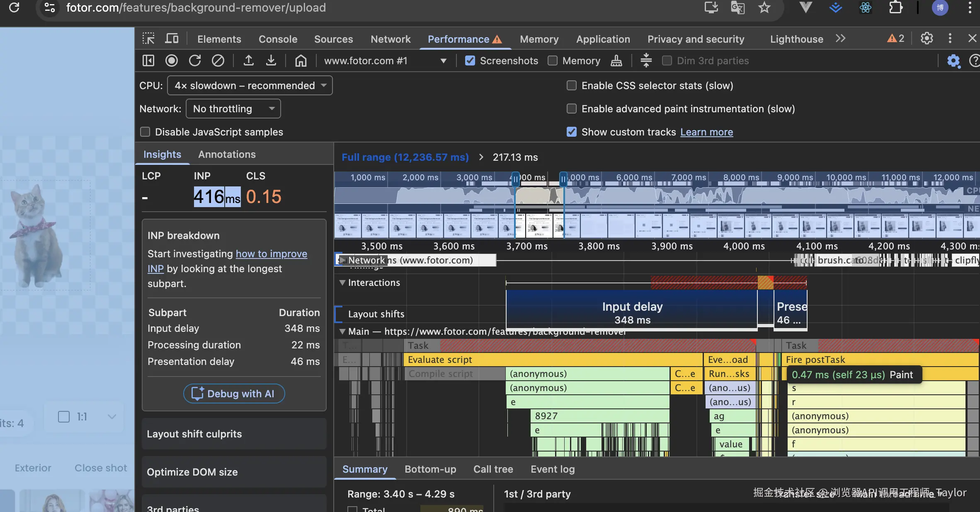Collapse the Interactions track

(x=342, y=283)
